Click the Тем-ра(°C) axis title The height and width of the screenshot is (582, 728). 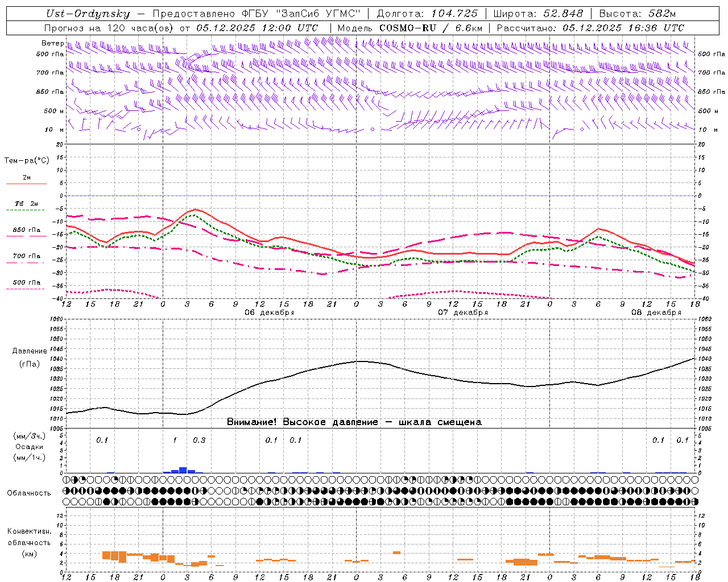point(27,161)
